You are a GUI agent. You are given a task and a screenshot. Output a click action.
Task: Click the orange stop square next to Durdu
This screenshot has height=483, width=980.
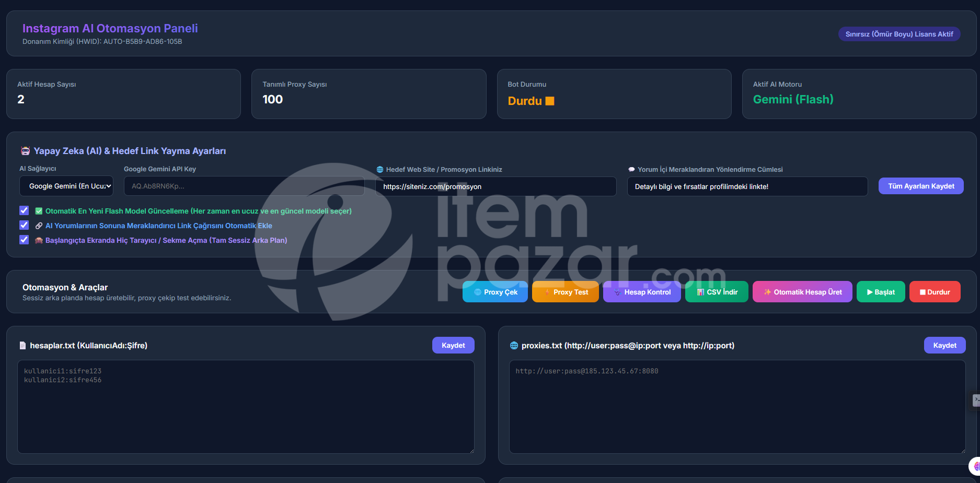tap(550, 101)
